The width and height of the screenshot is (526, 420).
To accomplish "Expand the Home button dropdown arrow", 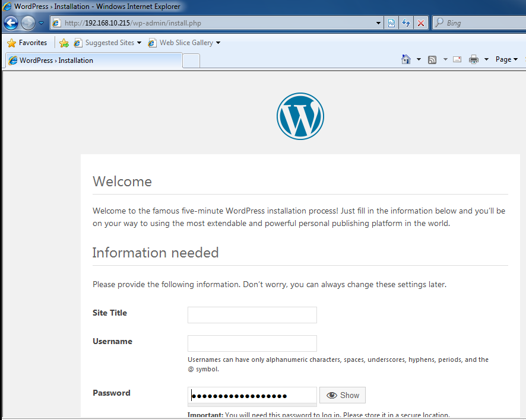I will pyautogui.click(x=419, y=59).
